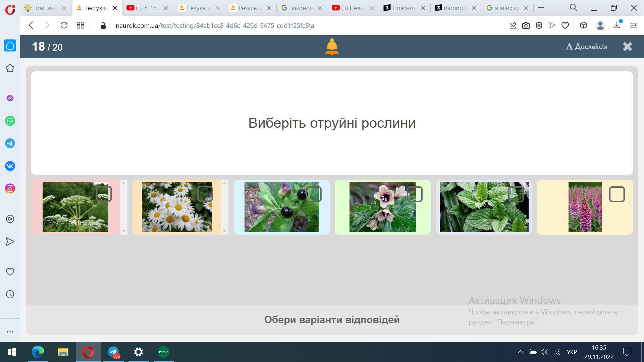The height and width of the screenshot is (362, 644).
Task: Open Settings gear from taskbar
Action: coord(139,352)
